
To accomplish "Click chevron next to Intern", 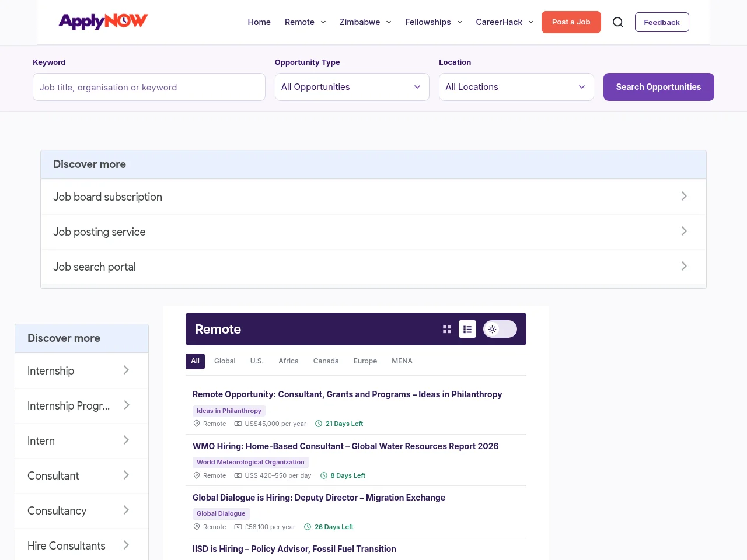I will coord(126,440).
